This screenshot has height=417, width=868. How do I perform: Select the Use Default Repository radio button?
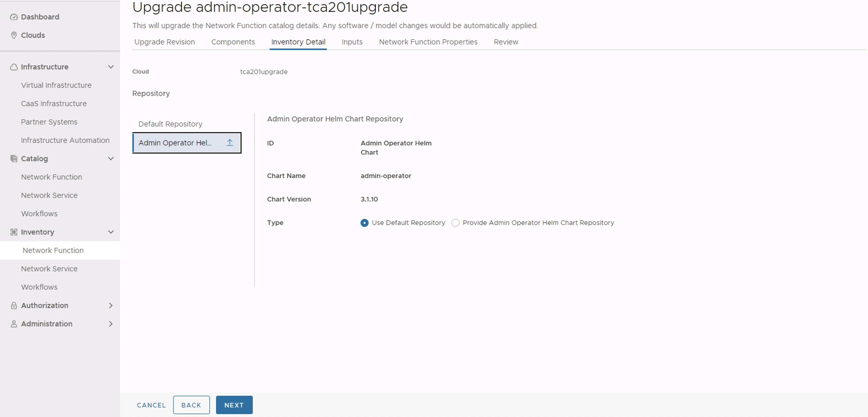pyautogui.click(x=364, y=223)
